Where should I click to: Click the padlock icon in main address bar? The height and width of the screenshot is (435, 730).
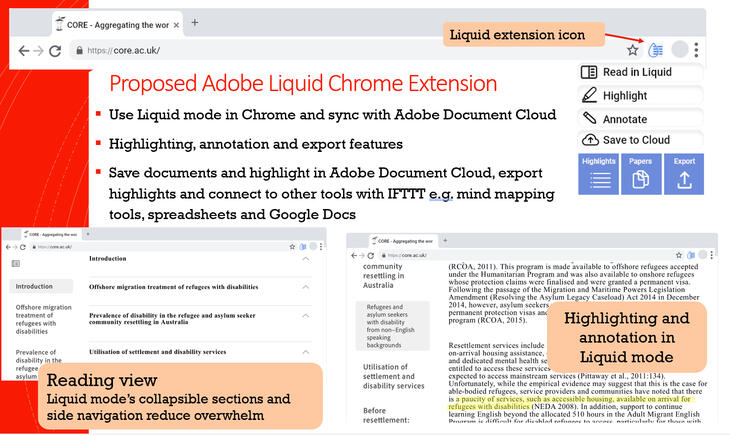click(79, 50)
